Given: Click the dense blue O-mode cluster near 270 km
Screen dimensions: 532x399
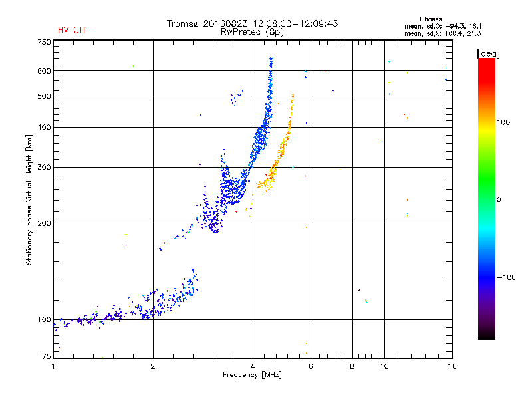Looking at the screenshot, I should pyautogui.click(x=232, y=188).
